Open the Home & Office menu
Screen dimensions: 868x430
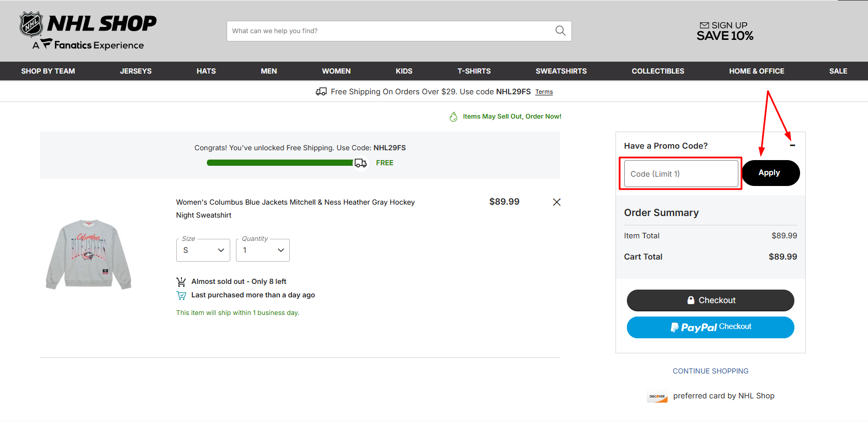757,71
